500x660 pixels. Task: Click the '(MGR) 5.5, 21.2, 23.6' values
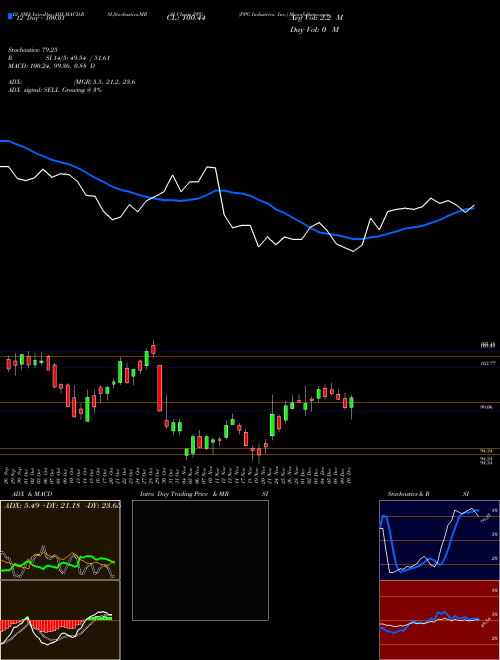pos(104,82)
